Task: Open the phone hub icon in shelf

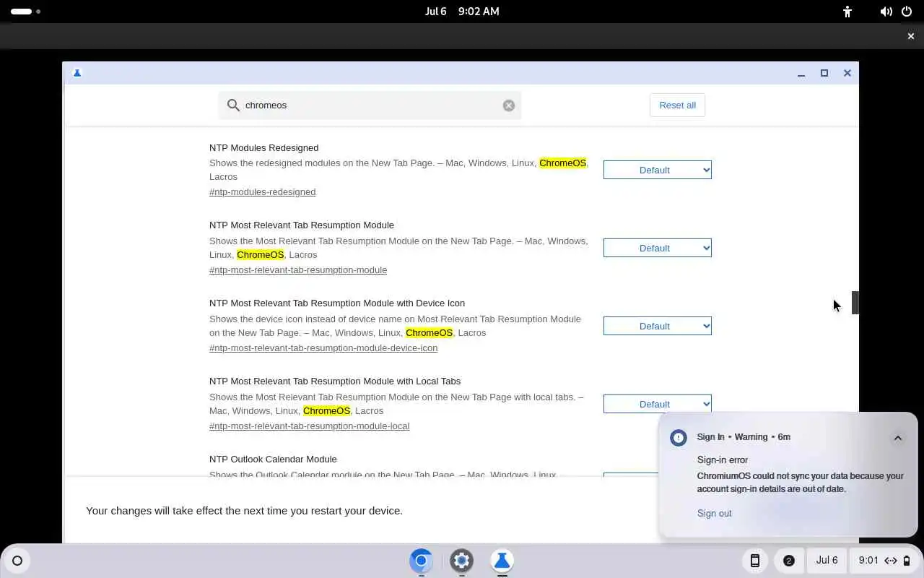Action: [x=754, y=561]
